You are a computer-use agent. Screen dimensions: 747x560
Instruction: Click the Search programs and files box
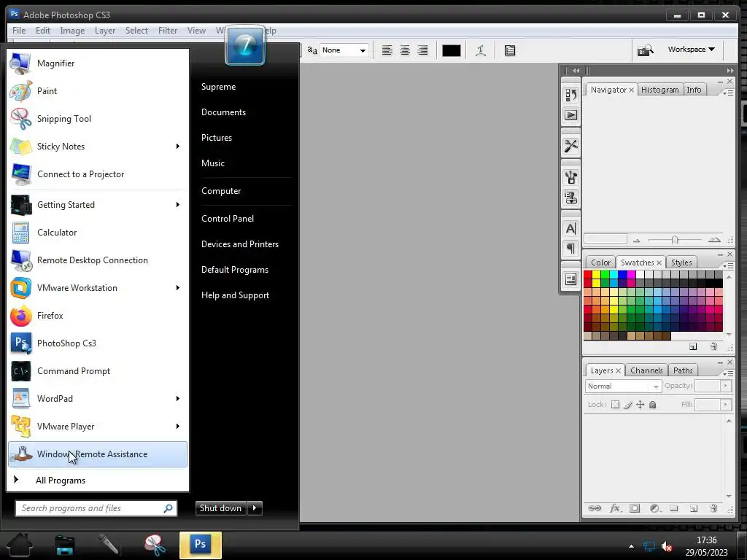point(96,508)
